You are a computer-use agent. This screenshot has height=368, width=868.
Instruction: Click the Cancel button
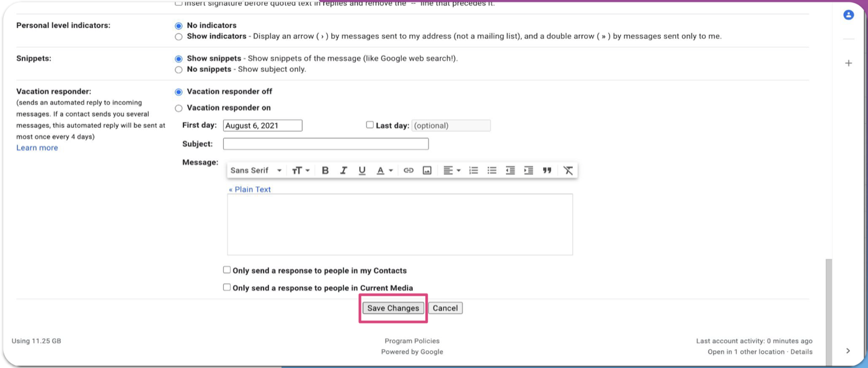coord(445,308)
